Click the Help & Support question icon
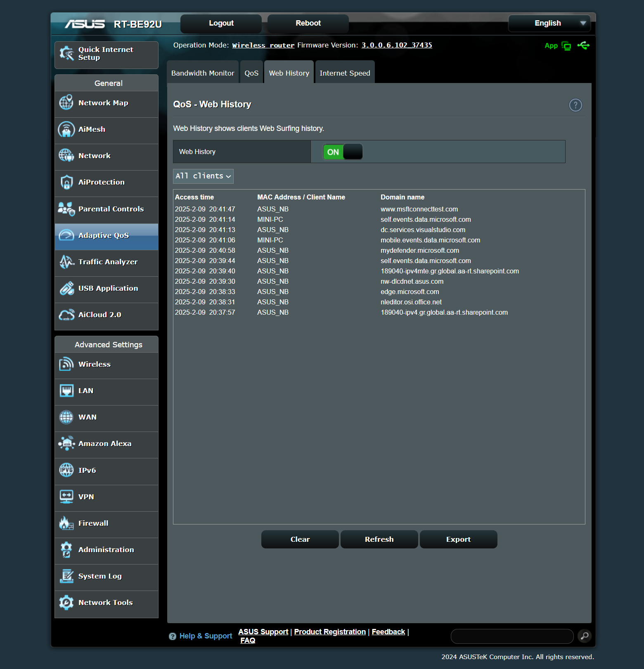This screenshot has height=669, width=644. 173,636
